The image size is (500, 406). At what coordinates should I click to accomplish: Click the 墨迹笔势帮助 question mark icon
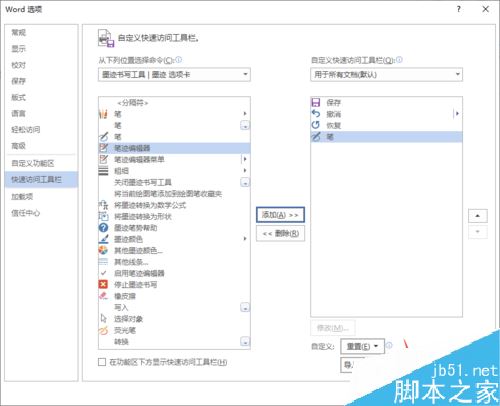[104, 228]
